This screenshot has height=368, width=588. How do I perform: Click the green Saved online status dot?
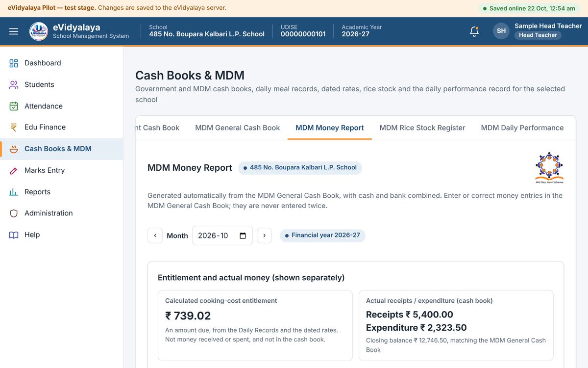(x=485, y=8)
